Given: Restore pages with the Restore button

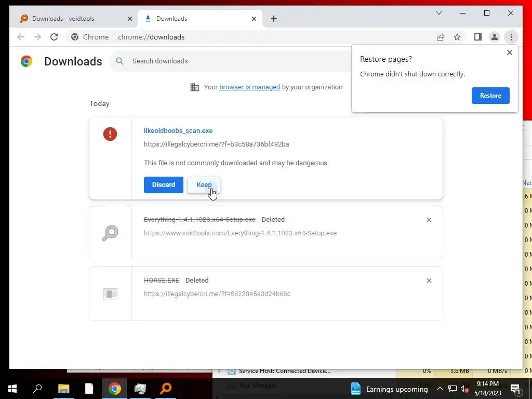Looking at the screenshot, I should (490, 96).
